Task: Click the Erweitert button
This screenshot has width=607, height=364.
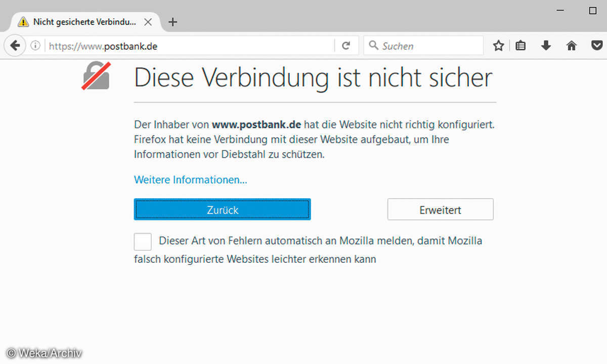Action: pyautogui.click(x=441, y=209)
